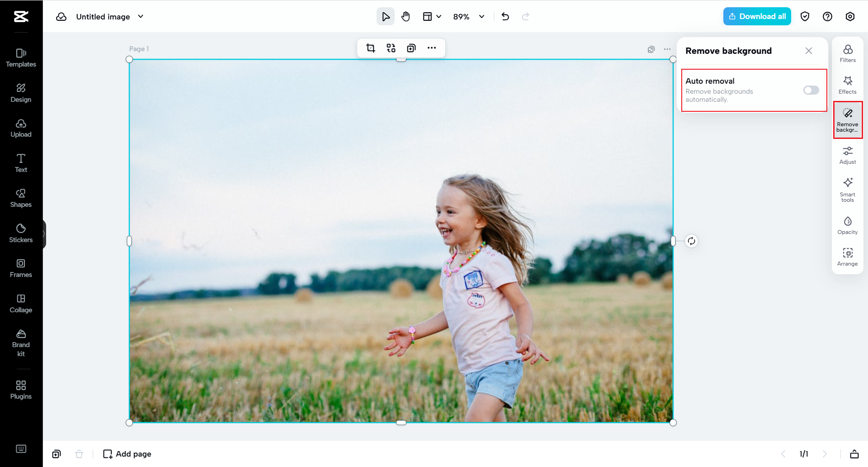Select the crop tool in floating toolbar
Viewport: 868px width, 467px height.
(x=371, y=48)
